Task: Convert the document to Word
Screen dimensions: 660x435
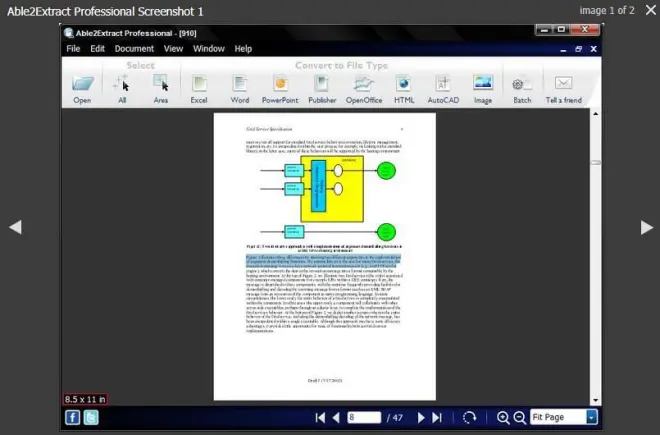Action: click(x=240, y=85)
